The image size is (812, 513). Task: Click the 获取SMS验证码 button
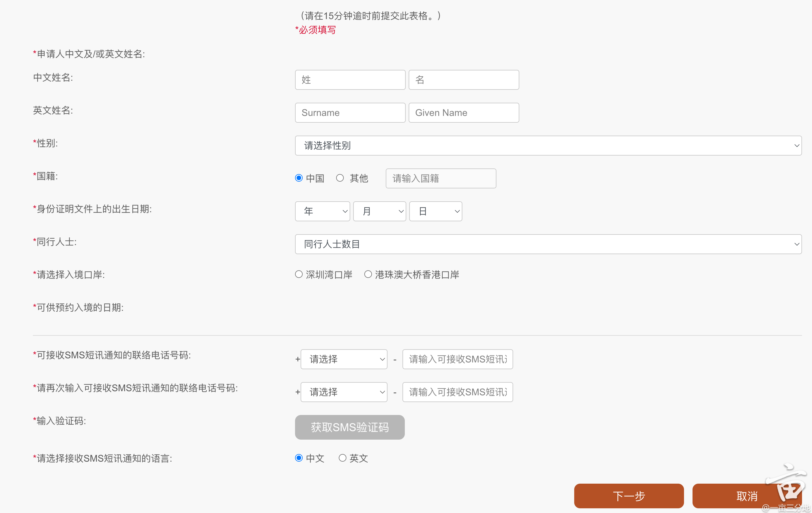[350, 427]
